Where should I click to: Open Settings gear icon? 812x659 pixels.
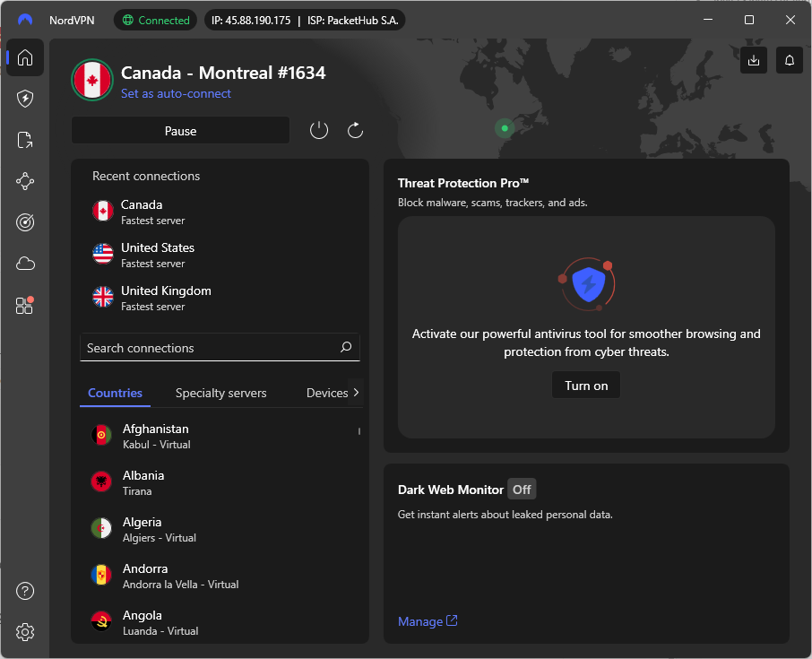pyautogui.click(x=25, y=632)
